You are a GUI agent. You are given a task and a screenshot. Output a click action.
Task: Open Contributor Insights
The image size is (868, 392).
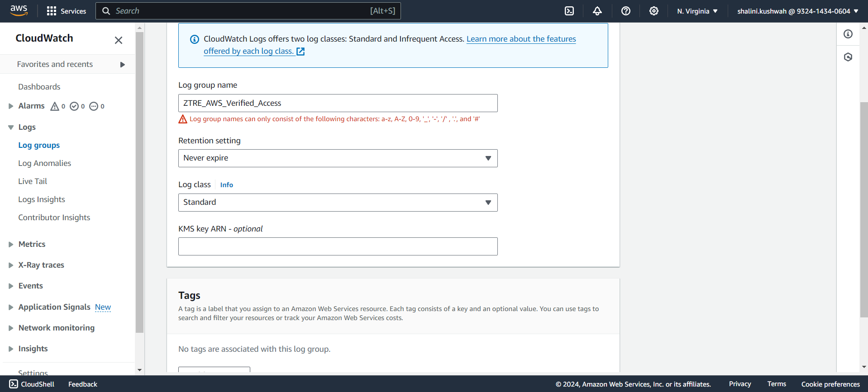pos(54,217)
